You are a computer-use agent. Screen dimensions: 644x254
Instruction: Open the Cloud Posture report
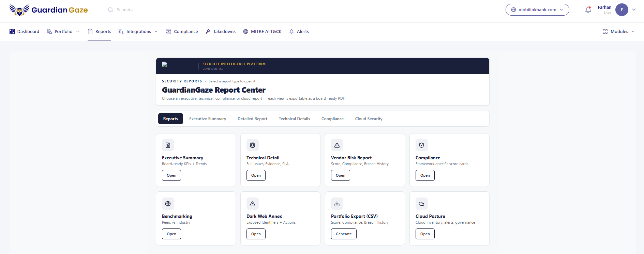tap(425, 234)
